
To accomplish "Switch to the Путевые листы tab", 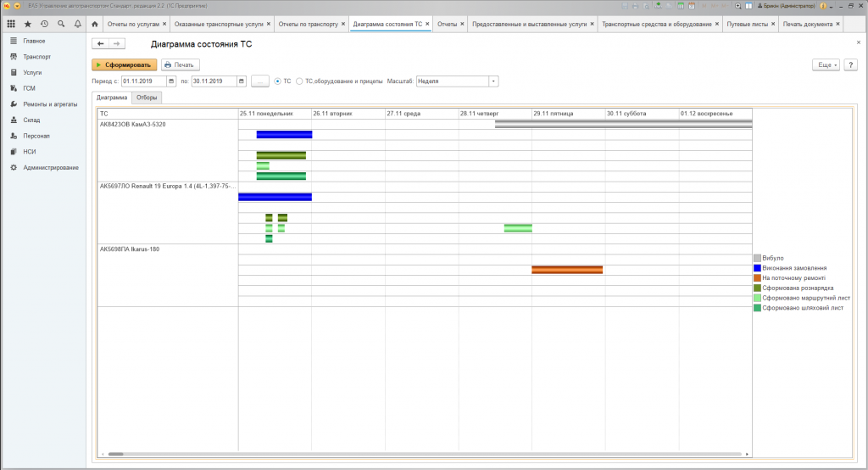I will (x=748, y=24).
